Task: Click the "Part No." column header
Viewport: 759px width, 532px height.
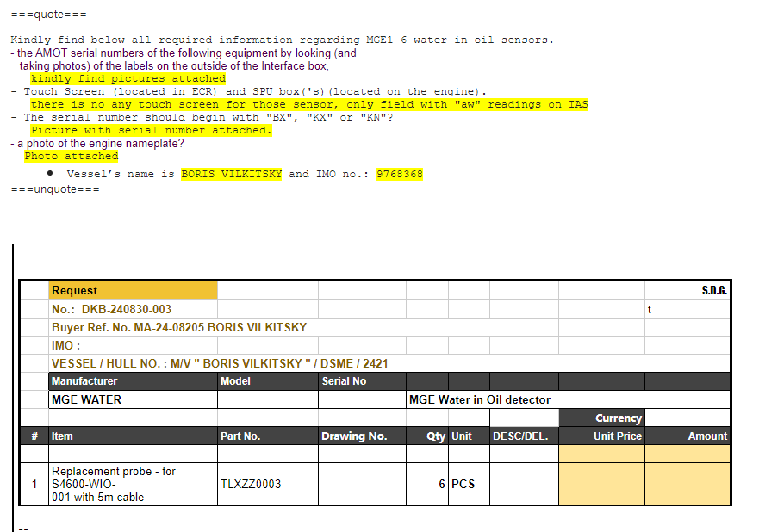Action: point(268,436)
